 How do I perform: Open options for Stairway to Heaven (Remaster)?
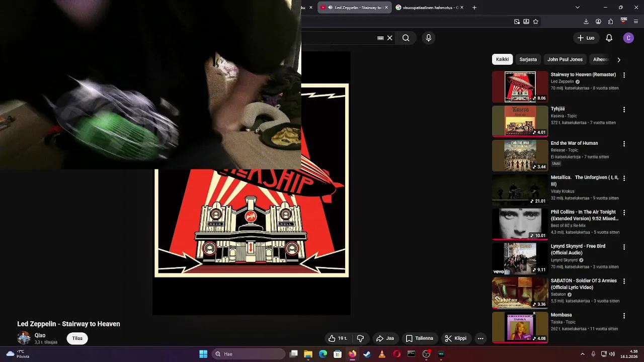[x=624, y=75]
